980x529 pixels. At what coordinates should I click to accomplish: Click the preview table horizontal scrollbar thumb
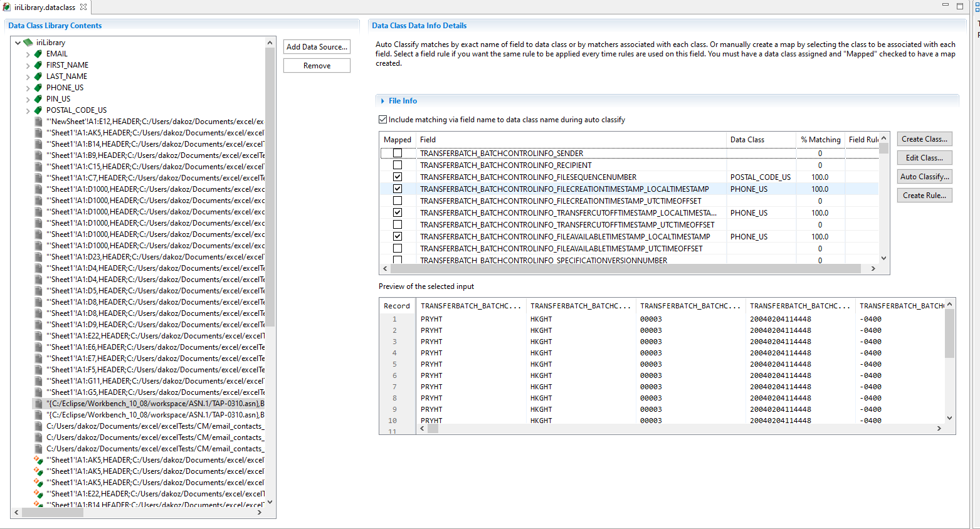coord(433,429)
